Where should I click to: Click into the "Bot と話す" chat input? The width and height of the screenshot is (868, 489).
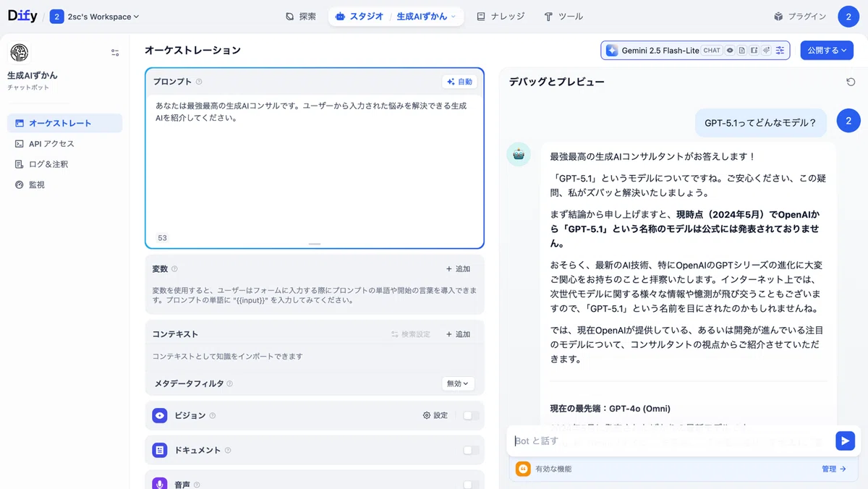[x=669, y=441]
